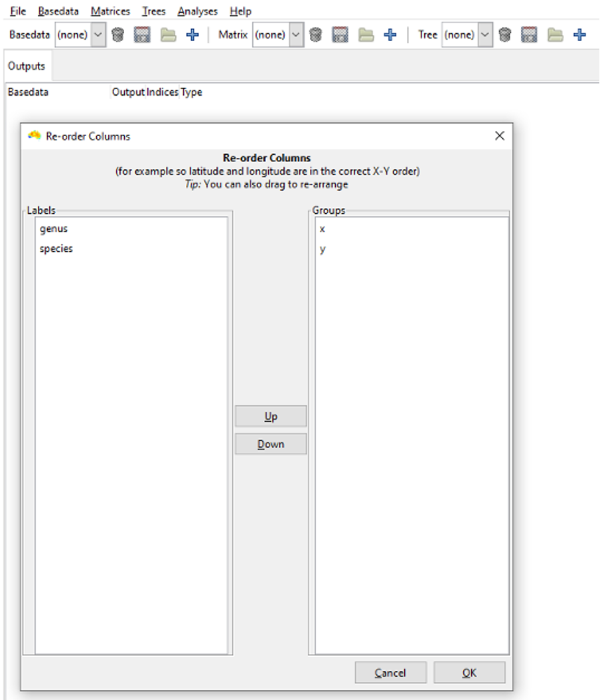Expand the Matrix selection dropdown
The image size is (600, 700).
click(296, 35)
